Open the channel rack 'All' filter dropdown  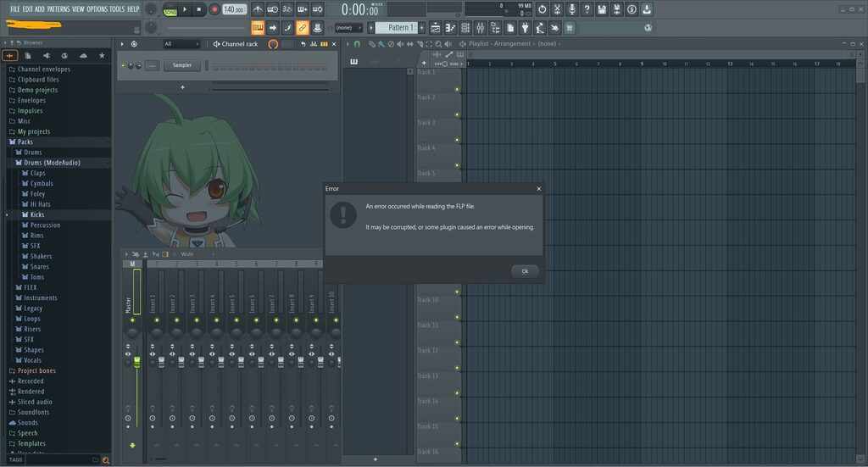[x=181, y=44]
